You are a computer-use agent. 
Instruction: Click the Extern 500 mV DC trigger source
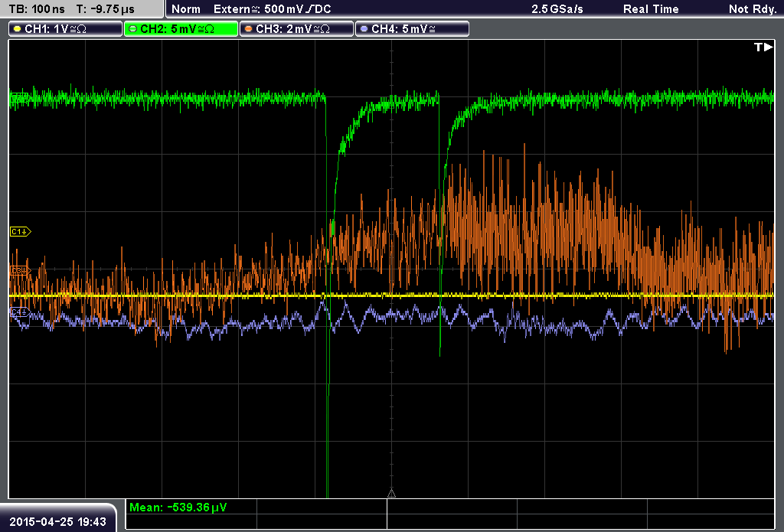[x=273, y=9]
